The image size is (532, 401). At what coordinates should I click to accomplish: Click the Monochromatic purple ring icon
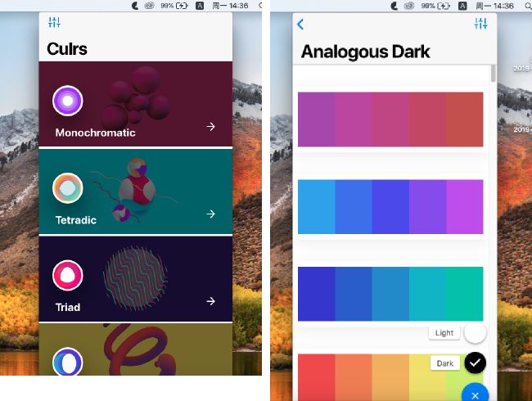click(68, 101)
